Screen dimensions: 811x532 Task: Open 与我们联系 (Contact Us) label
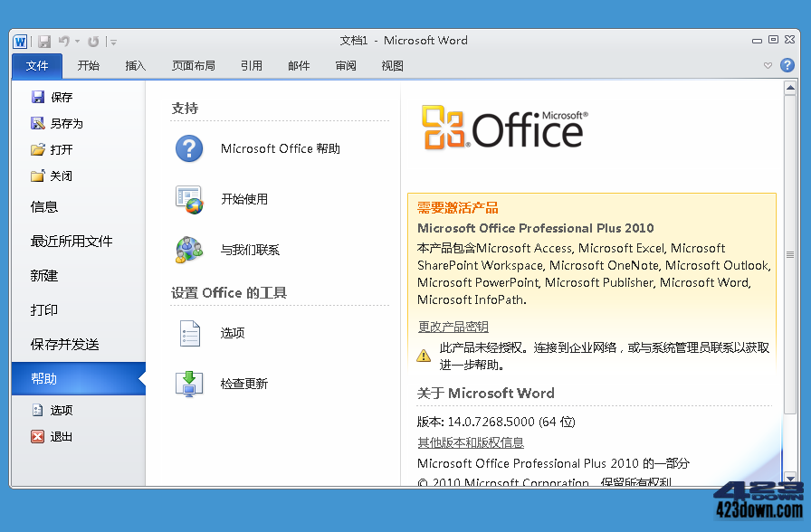click(x=250, y=250)
